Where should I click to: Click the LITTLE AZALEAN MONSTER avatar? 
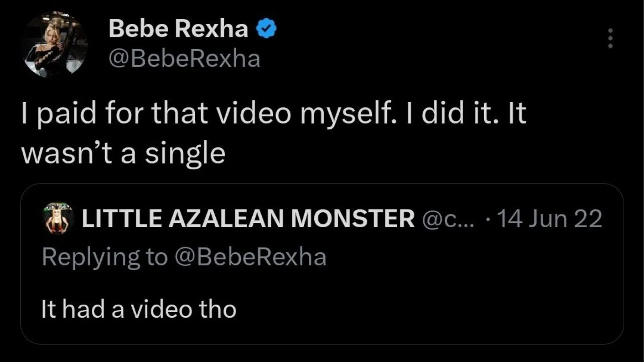pos(58,218)
